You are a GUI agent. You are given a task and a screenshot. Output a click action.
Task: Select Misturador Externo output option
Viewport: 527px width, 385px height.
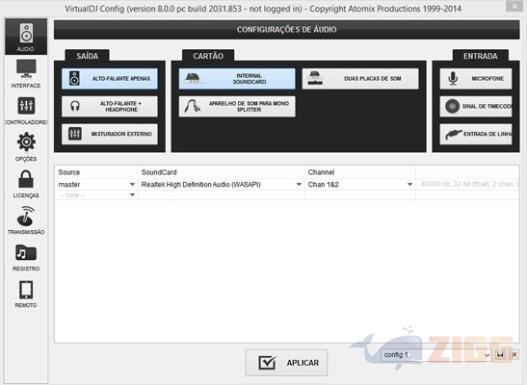[x=110, y=134]
